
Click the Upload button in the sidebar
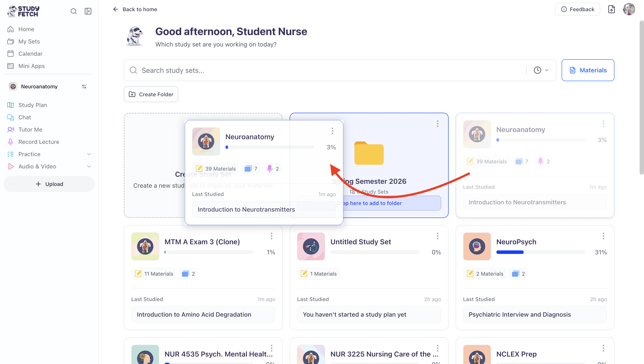49,184
